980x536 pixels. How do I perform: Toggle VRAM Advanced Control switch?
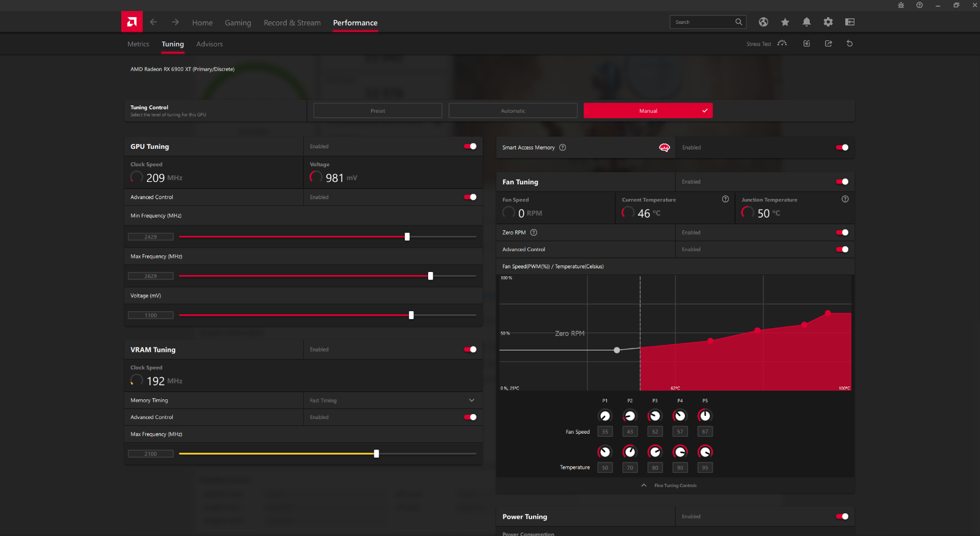pyautogui.click(x=470, y=417)
